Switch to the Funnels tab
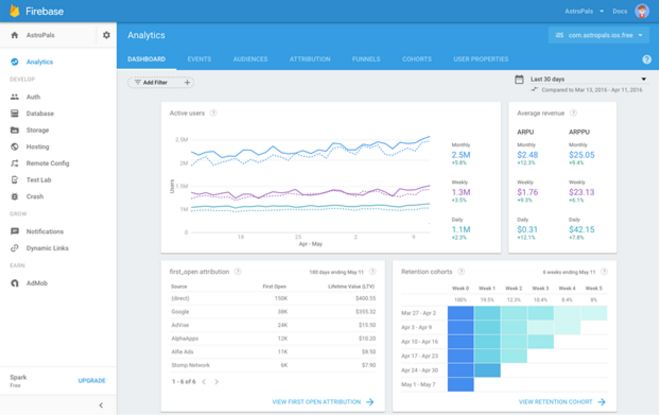The image size is (659, 415). pos(366,59)
